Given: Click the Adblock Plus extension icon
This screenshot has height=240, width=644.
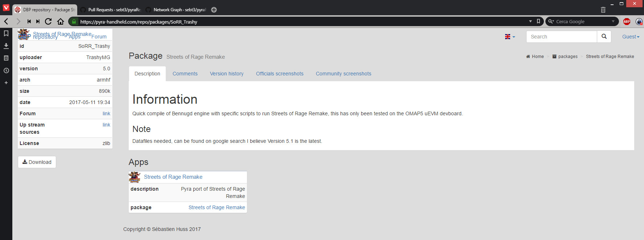Looking at the screenshot, I should click(627, 21).
